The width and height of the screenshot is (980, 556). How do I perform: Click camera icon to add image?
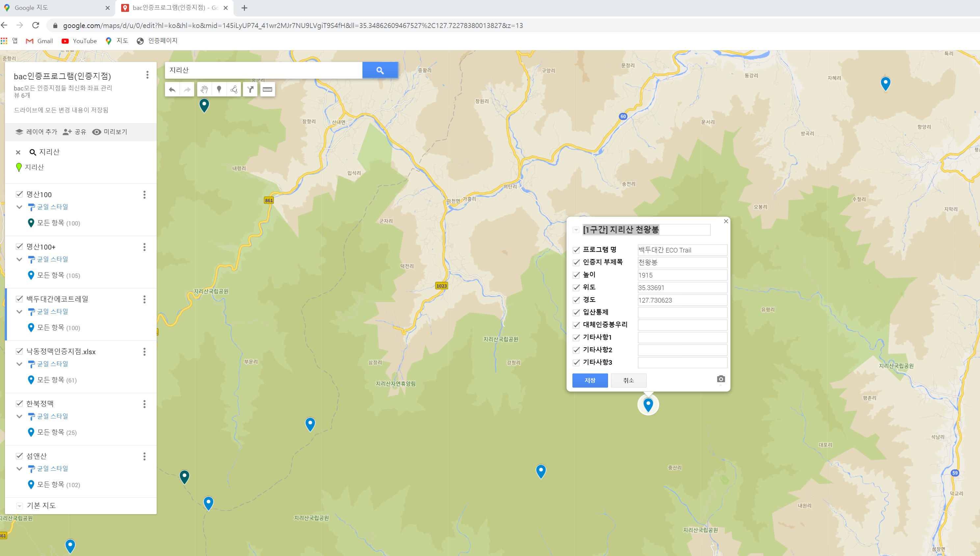[720, 379]
